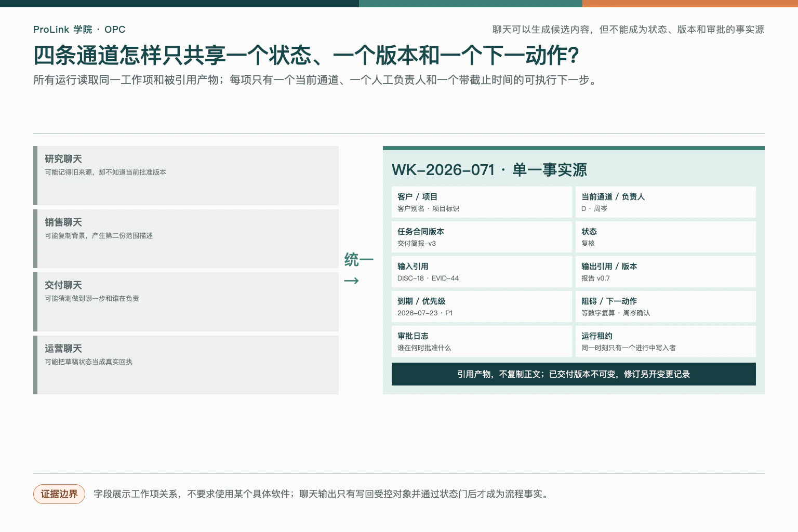Select the 交付聊天 card
Viewport: 798px width, 532px height.
tap(186, 302)
